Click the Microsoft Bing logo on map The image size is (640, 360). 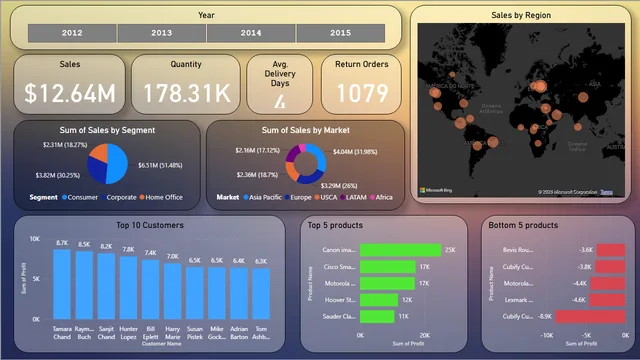click(436, 190)
